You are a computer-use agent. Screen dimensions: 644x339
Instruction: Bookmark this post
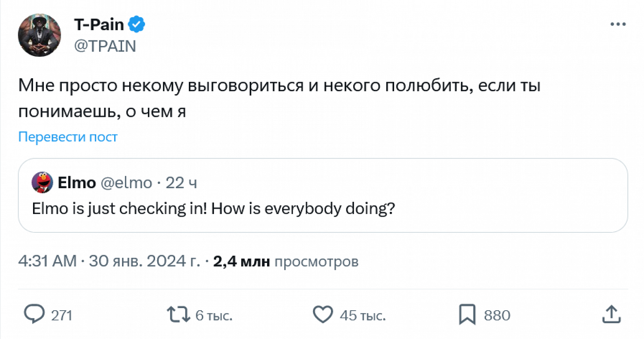pos(468,315)
